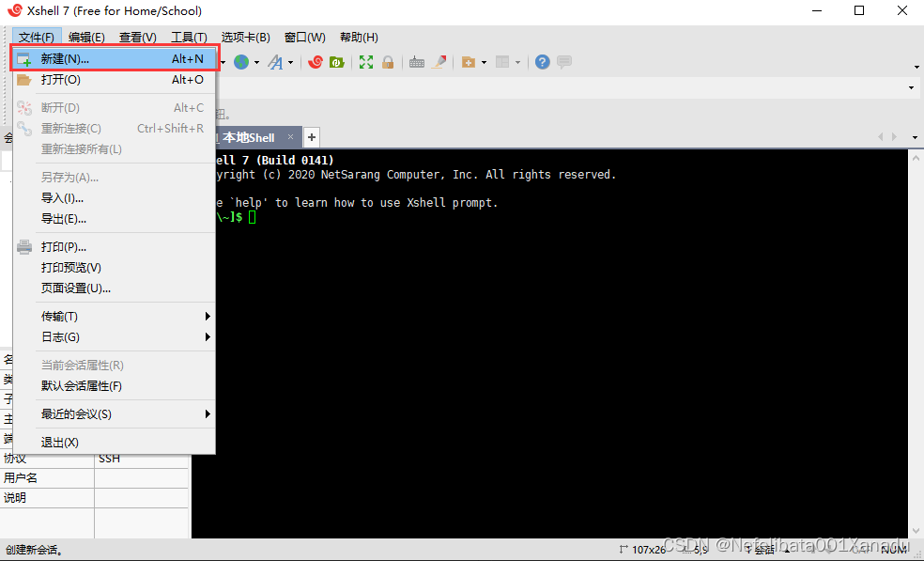The width and height of the screenshot is (924, 561).
Task: Open the 工具(T) menu
Action: coord(189,38)
